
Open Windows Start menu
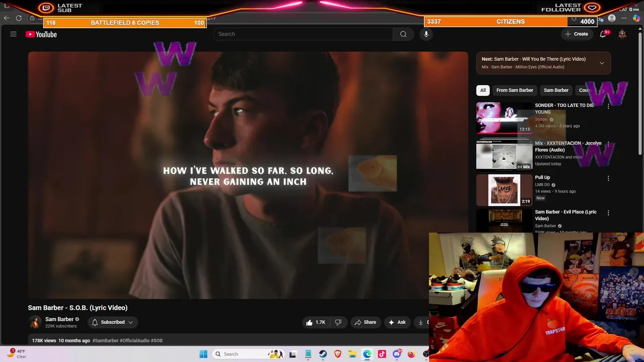[203, 354]
